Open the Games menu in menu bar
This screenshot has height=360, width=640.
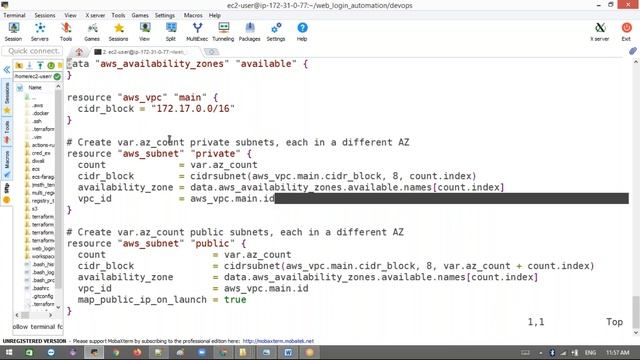(x=140, y=15)
